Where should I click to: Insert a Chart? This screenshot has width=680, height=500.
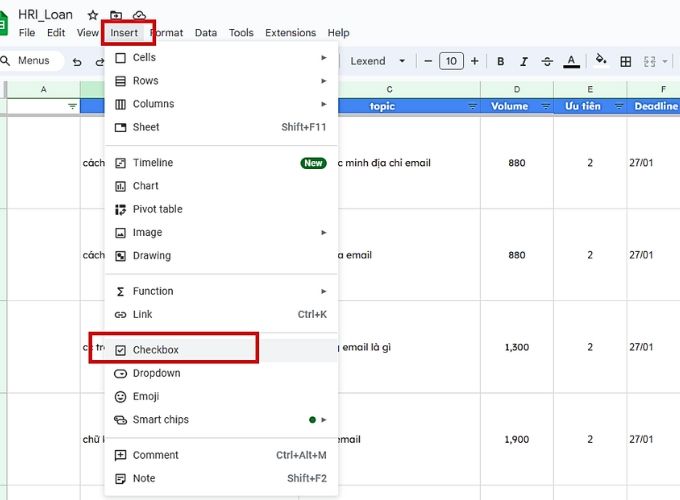(x=221, y=186)
